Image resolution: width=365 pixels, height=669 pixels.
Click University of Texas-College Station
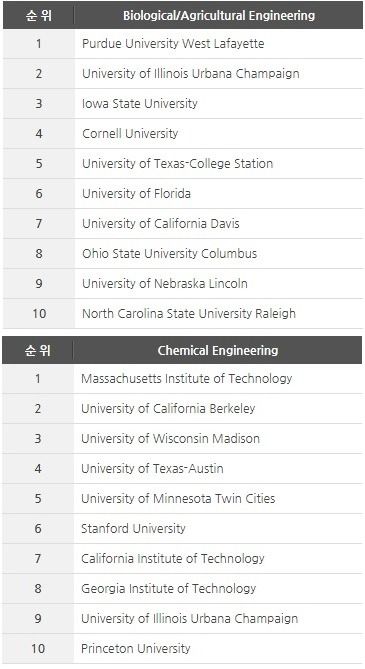pyautogui.click(x=177, y=163)
